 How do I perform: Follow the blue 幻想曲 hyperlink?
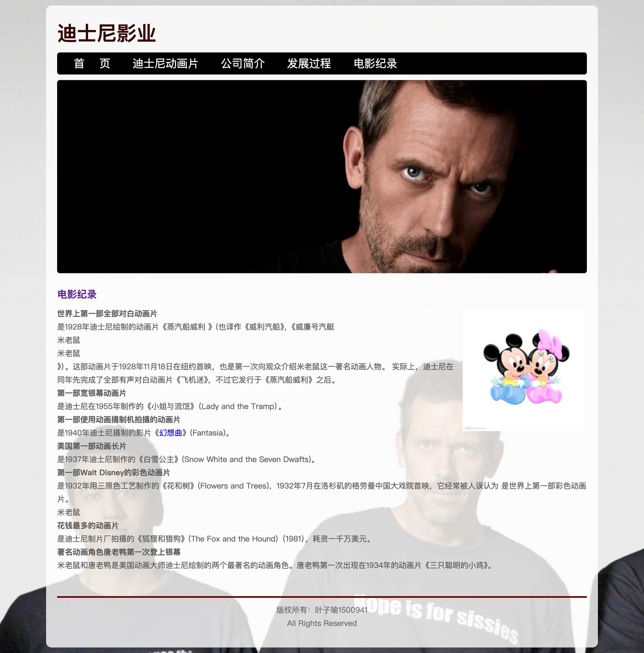click(171, 433)
